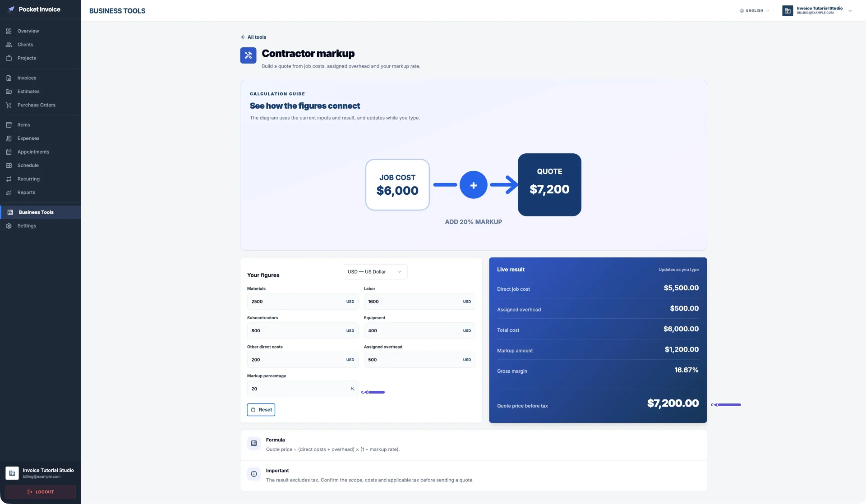
Task: Open the Reports menu item
Action: click(41, 192)
